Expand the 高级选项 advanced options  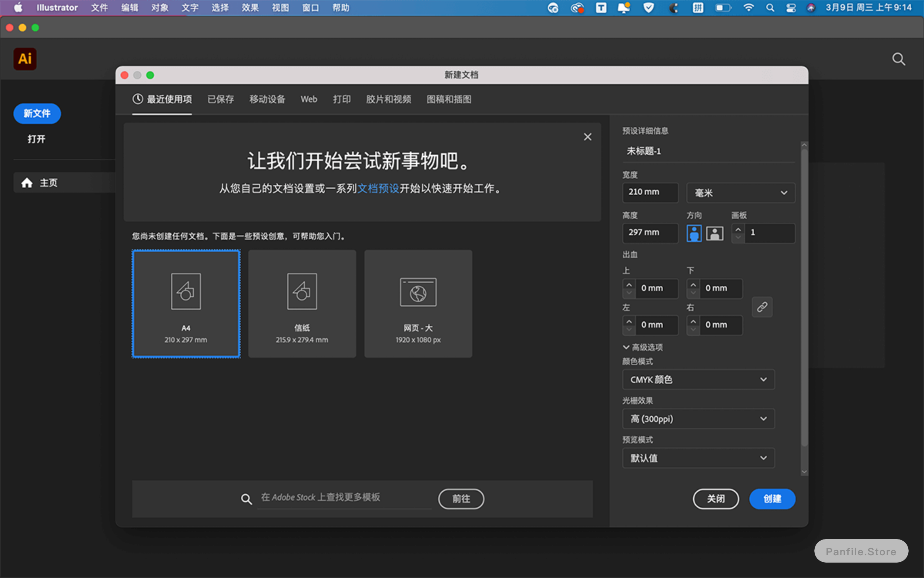click(642, 346)
